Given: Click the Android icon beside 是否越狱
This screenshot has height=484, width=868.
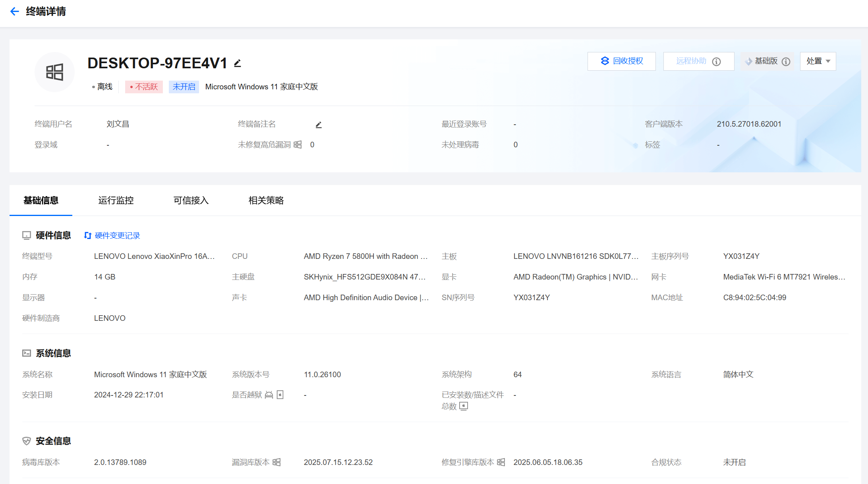Looking at the screenshot, I should [x=269, y=395].
